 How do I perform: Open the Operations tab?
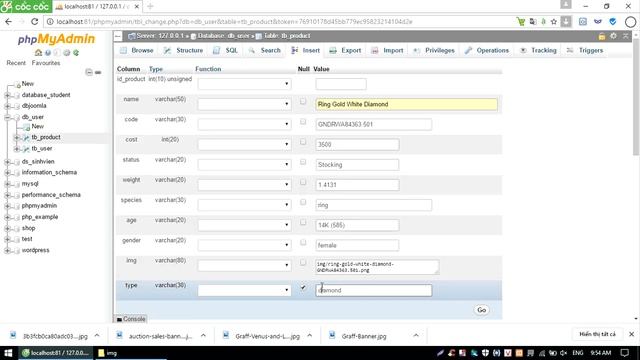(x=487, y=50)
